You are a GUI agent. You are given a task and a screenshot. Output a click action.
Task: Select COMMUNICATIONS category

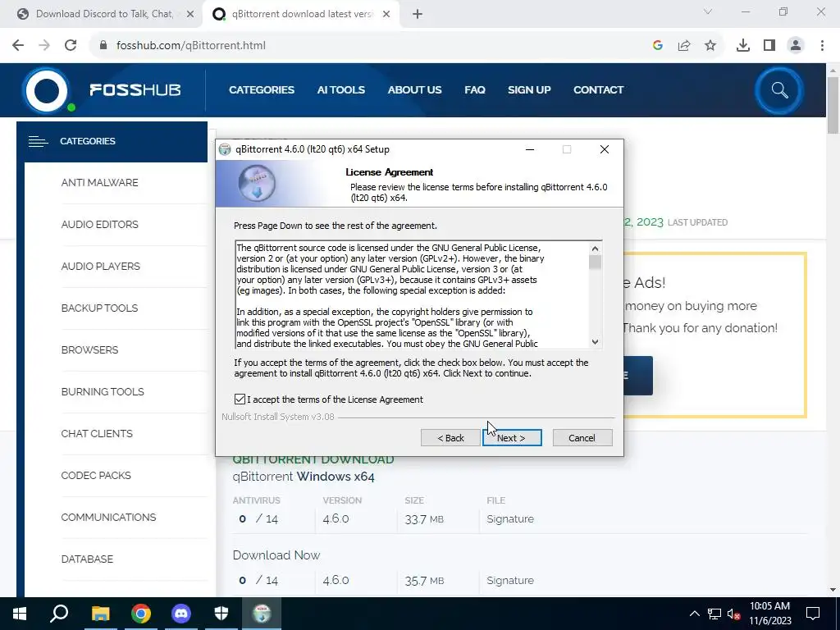109,517
